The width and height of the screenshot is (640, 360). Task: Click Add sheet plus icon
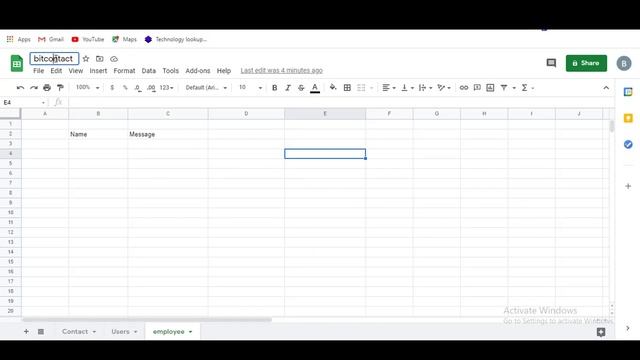pos(26,331)
